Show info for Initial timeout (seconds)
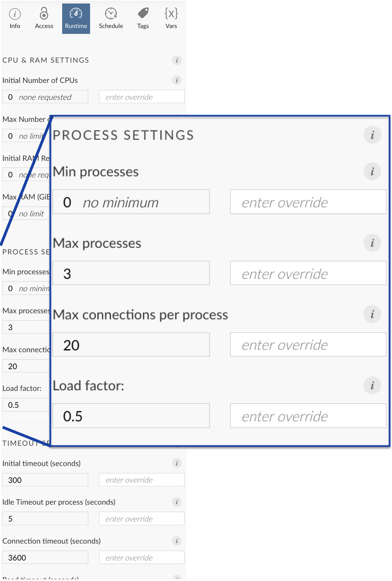This screenshot has width=392, height=581. tap(177, 463)
